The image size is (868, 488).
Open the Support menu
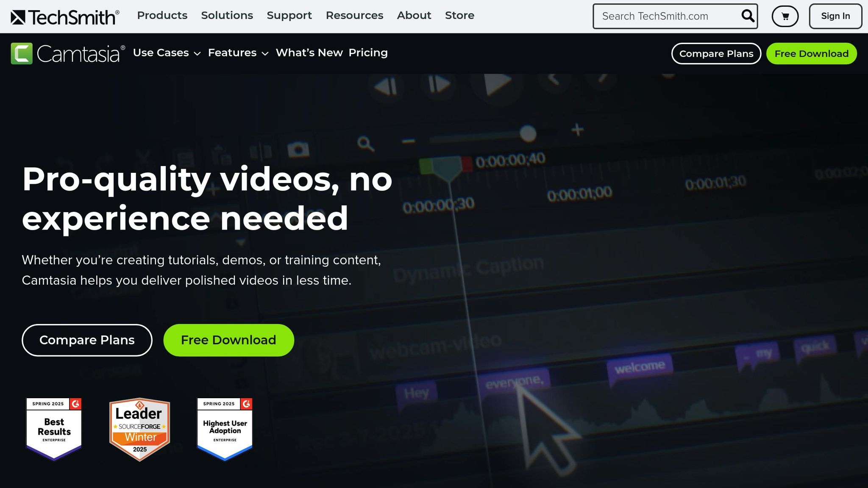pyautogui.click(x=289, y=15)
